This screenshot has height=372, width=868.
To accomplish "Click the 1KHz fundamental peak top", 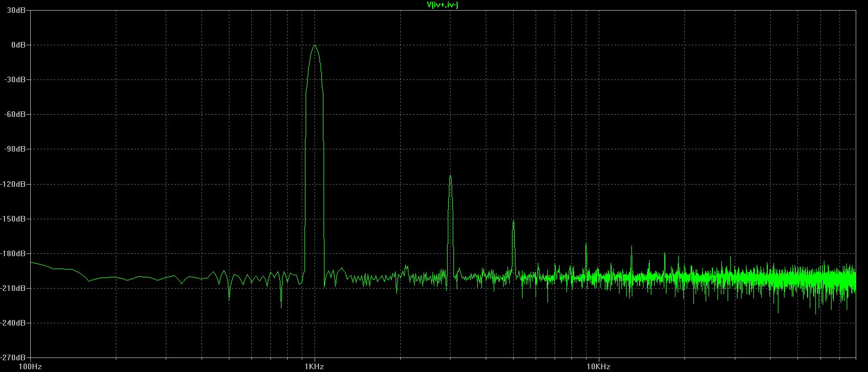I will coord(315,46).
